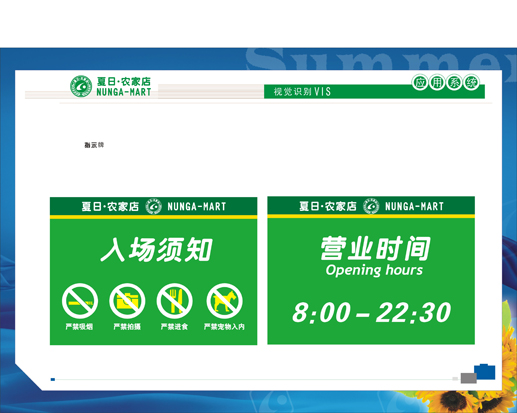517x413 pixels.
Task: Click 夏日·农家店 on the 营业时间 sign banner
Action: 328,206
